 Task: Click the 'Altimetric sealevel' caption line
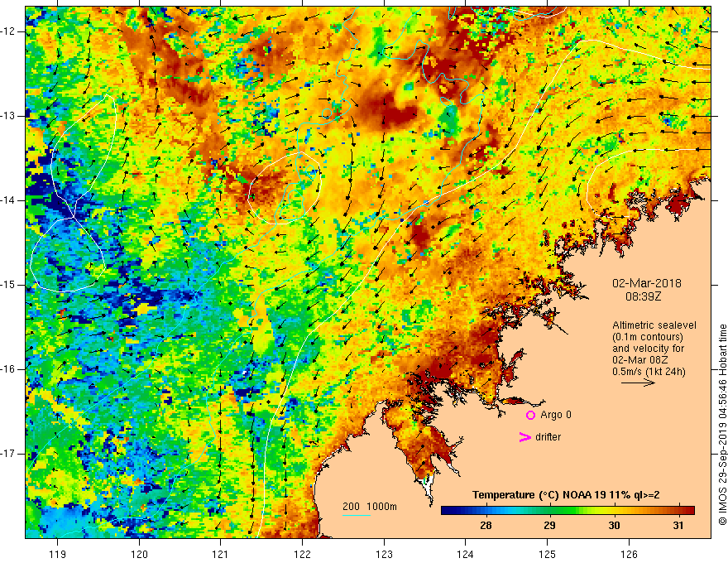[654, 325]
